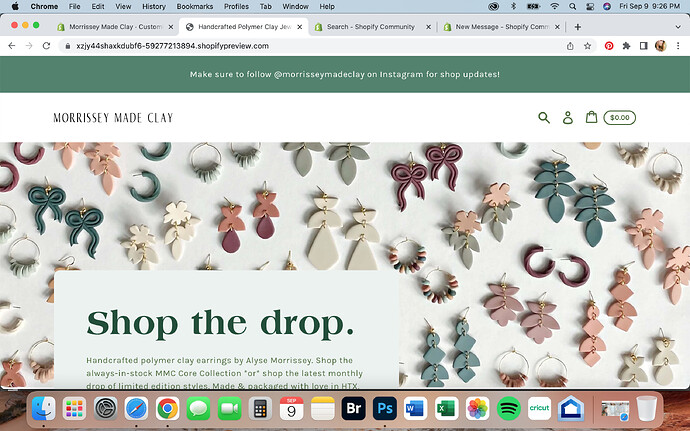Open Messages from the Dock
The height and width of the screenshot is (431, 690).
[198, 408]
